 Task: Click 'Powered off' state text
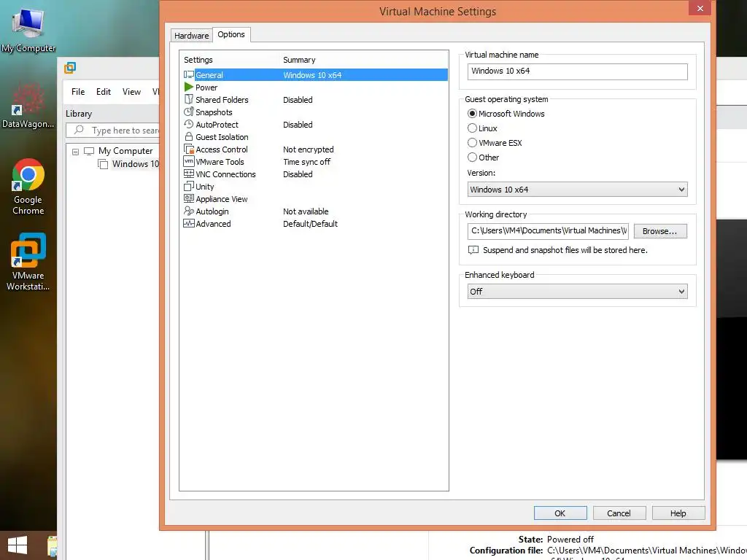tap(570, 539)
